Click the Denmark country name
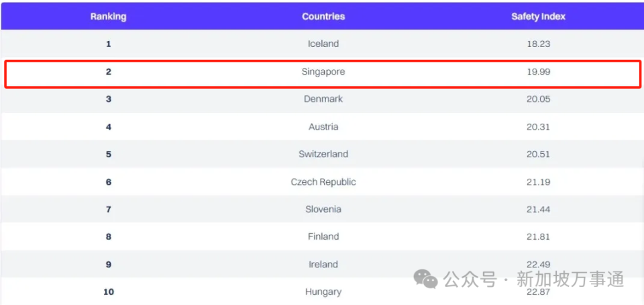The width and height of the screenshot is (644, 305). coord(323,99)
